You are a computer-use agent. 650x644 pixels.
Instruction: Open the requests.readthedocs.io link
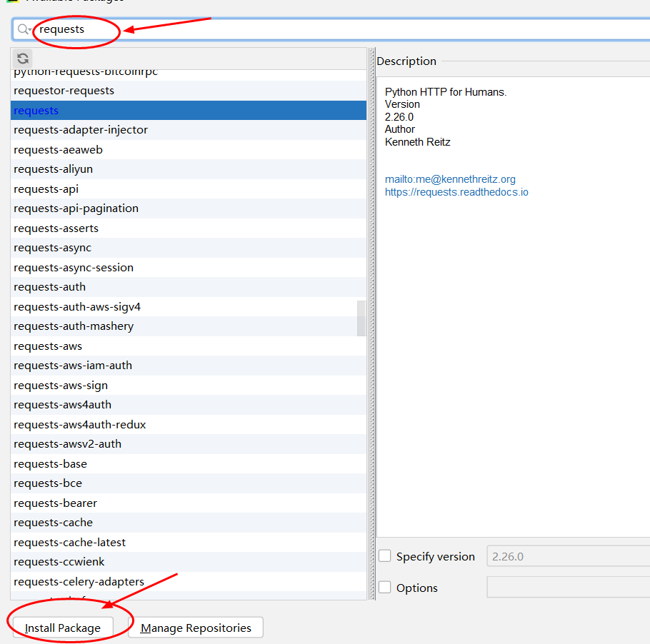pyautogui.click(x=456, y=192)
